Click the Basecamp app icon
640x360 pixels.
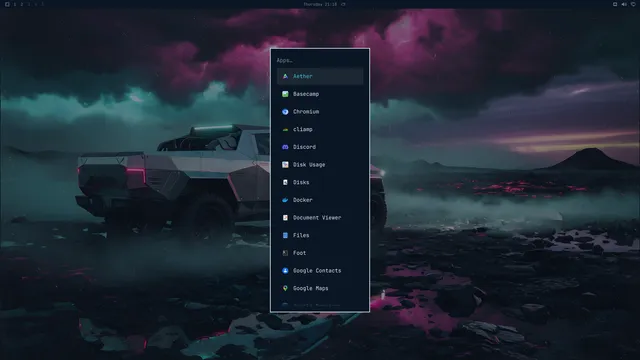coord(285,94)
